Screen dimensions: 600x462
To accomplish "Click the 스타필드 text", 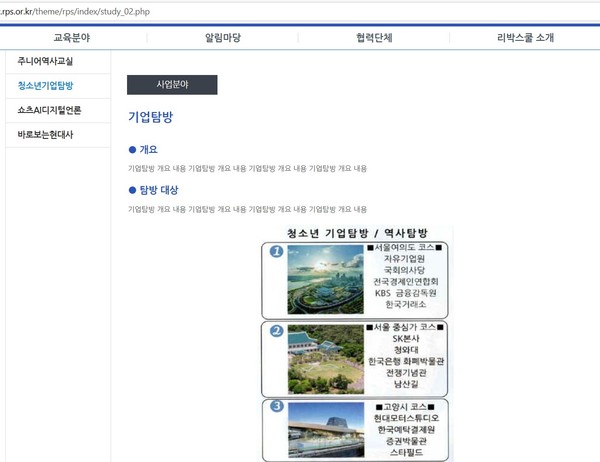I will pos(406,452).
